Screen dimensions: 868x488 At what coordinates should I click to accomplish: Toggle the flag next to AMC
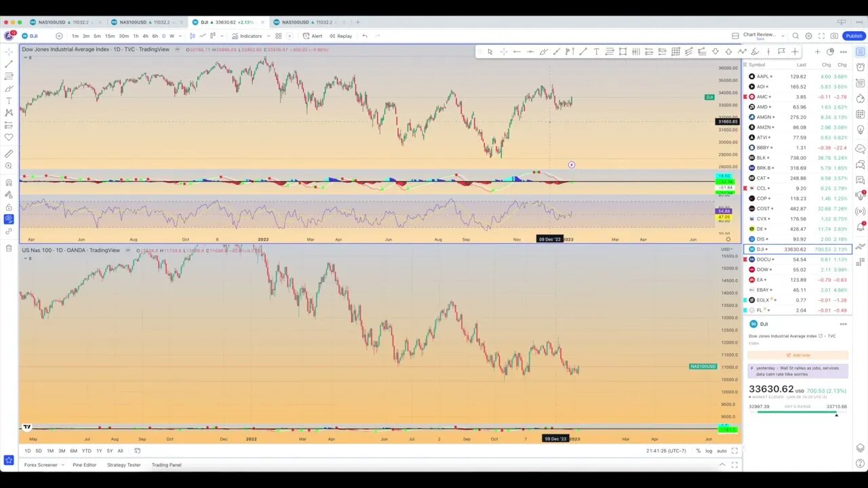745,97
